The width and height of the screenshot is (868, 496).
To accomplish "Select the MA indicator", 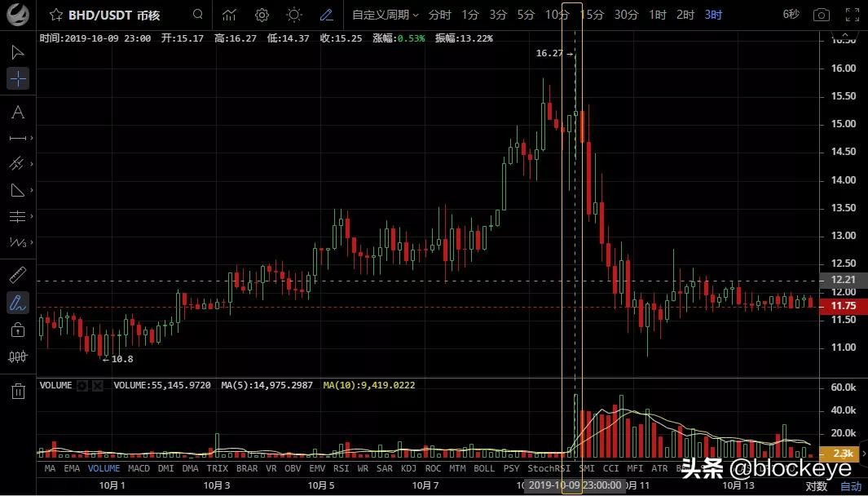I will 50,468.
